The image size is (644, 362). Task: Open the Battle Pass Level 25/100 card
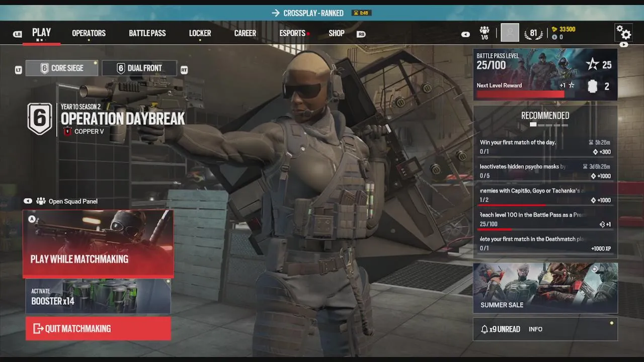point(545,74)
